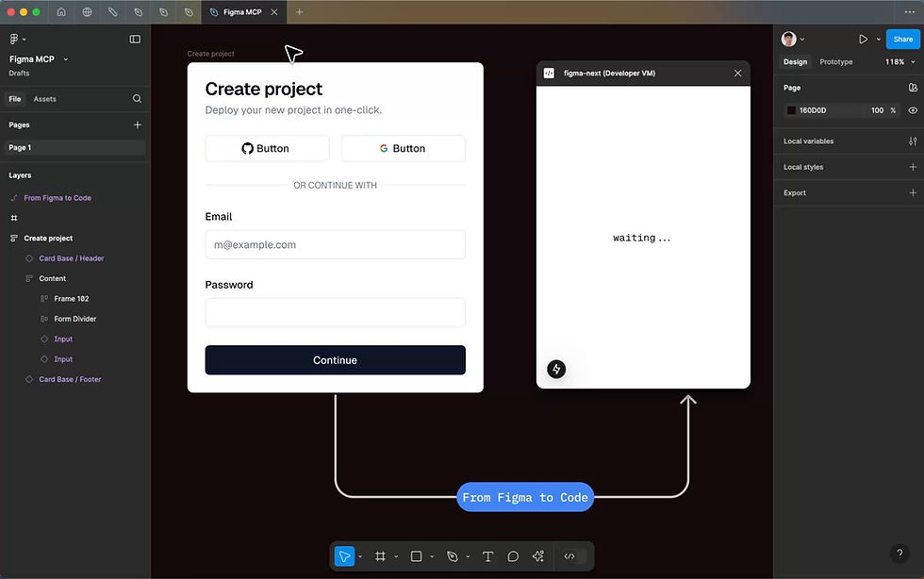This screenshot has width=924, height=579.
Task: Click the Continue button on canvas
Action: click(336, 360)
